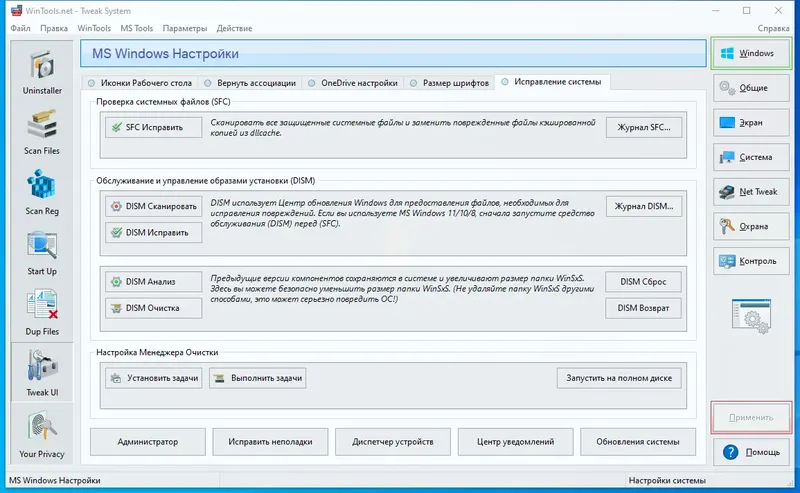Click the Помощь help button
800x493 pixels.
[x=751, y=452]
